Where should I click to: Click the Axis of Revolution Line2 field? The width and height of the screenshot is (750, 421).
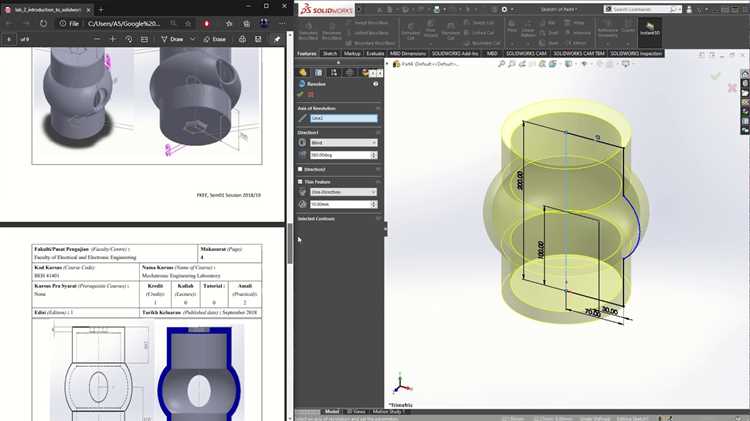[343, 118]
